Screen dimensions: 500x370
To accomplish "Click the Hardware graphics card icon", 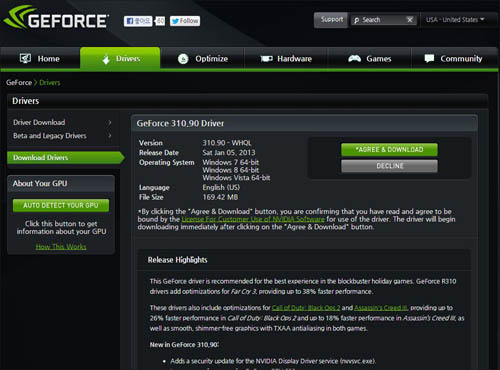I will (x=266, y=59).
